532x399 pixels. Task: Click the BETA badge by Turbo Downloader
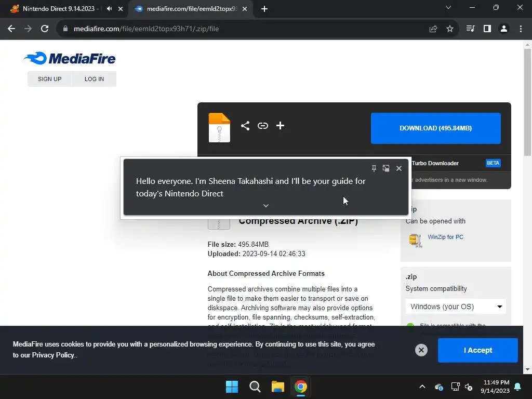point(493,163)
